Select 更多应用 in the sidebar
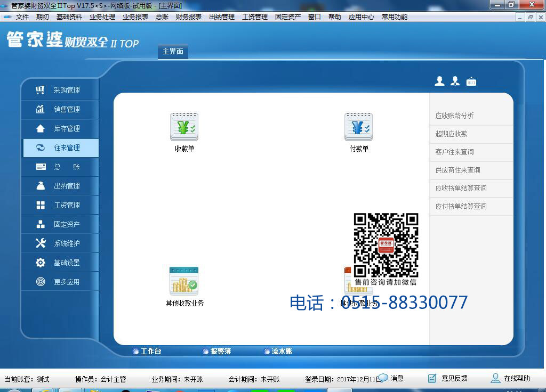 pyautogui.click(x=60, y=281)
